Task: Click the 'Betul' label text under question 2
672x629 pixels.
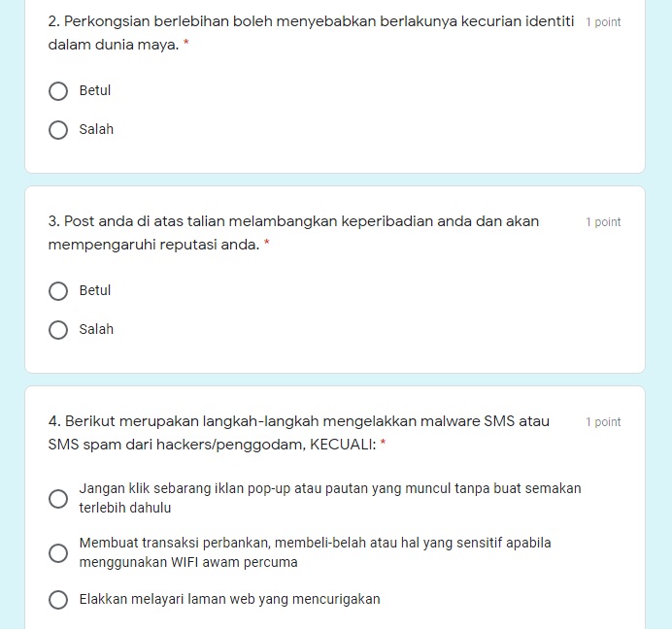Action: tap(95, 91)
